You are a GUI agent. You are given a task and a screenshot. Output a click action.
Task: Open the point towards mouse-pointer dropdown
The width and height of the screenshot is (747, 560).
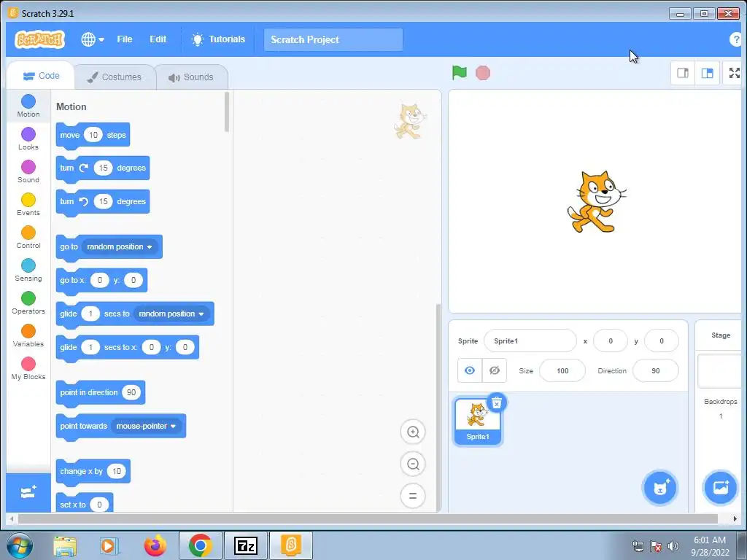click(x=146, y=426)
